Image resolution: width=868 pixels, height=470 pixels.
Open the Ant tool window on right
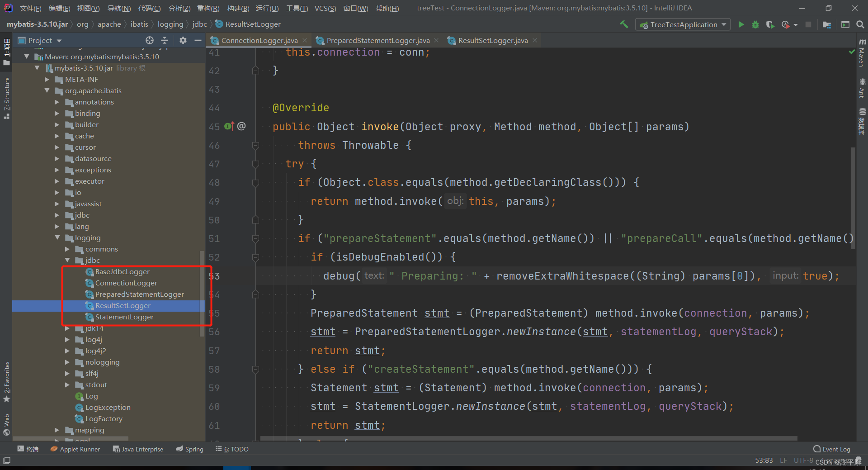(x=862, y=88)
